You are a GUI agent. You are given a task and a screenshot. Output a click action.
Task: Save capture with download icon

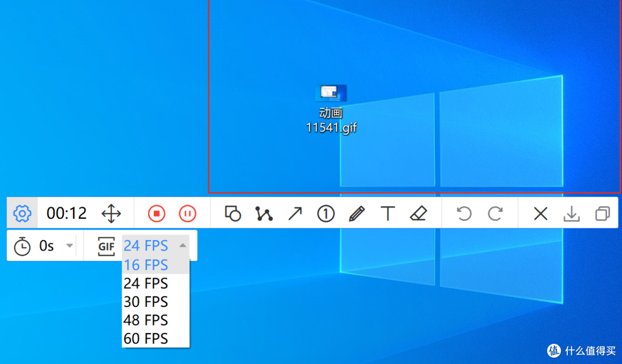pyautogui.click(x=572, y=214)
